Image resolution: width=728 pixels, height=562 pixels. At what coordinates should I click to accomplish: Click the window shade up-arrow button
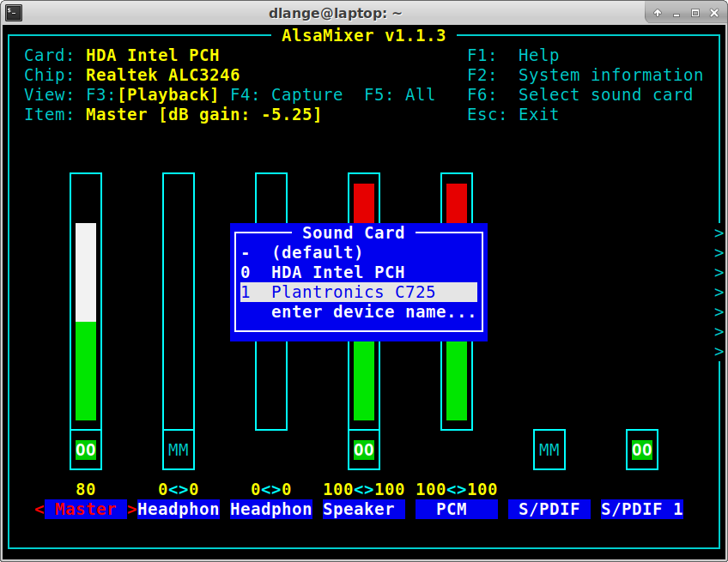pos(658,13)
